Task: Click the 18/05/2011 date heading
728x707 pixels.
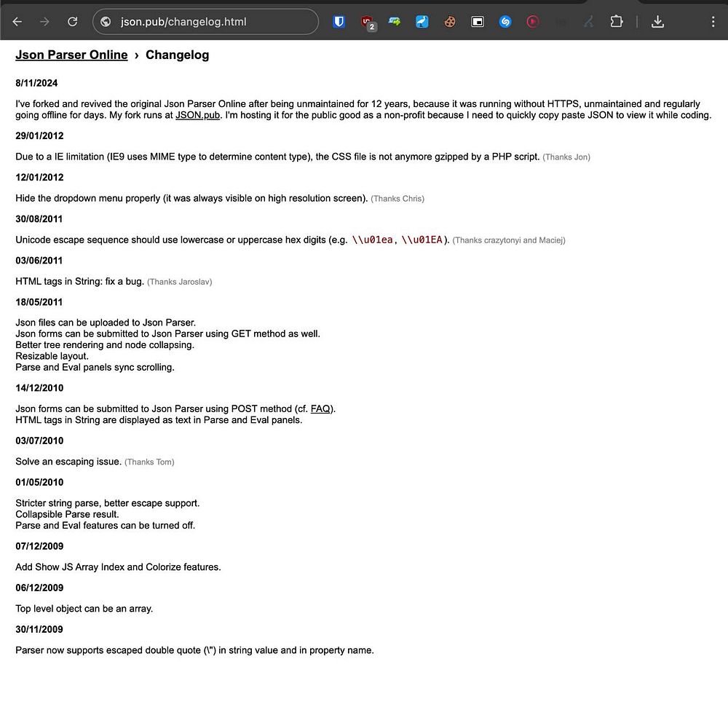Action: pos(39,302)
